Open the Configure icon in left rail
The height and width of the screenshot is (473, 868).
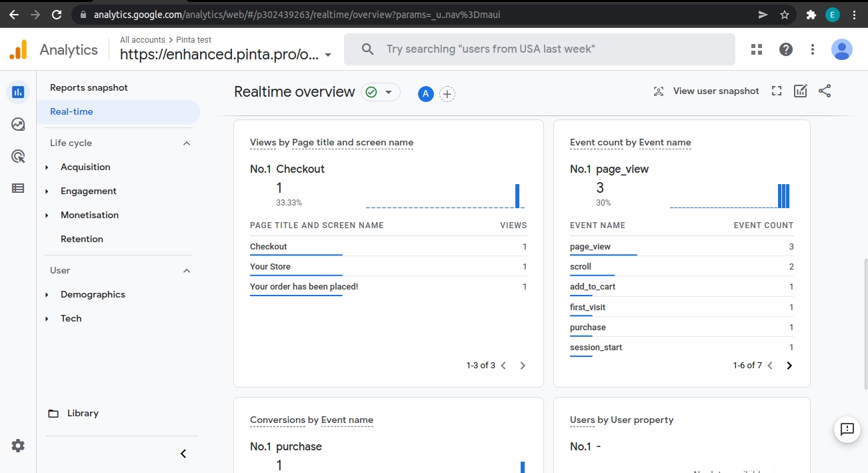coord(18,188)
